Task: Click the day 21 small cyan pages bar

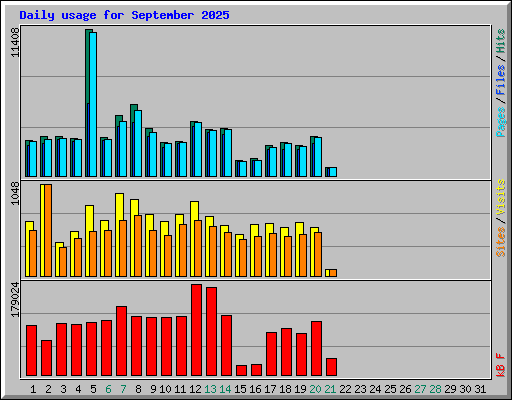Action: [333, 172]
